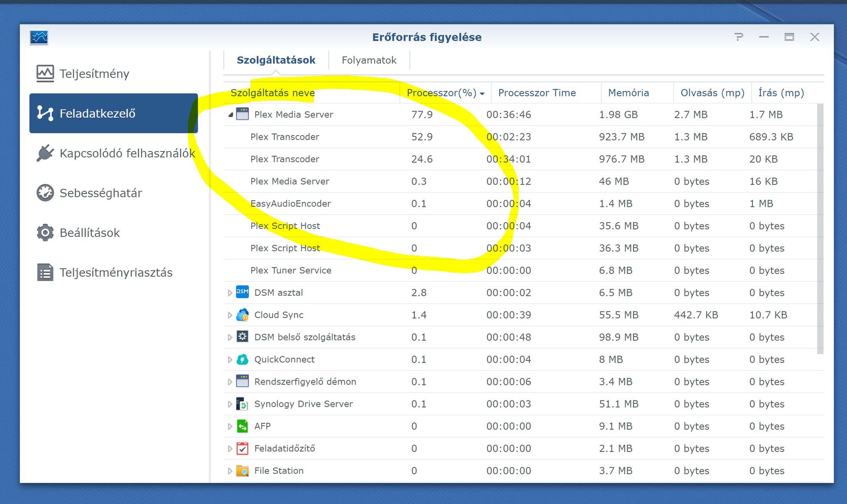Click the Processzor(%) sort arrow
The width and height of the screenshot is (847, 504).
pyautogui.click(x=482, y=94)
